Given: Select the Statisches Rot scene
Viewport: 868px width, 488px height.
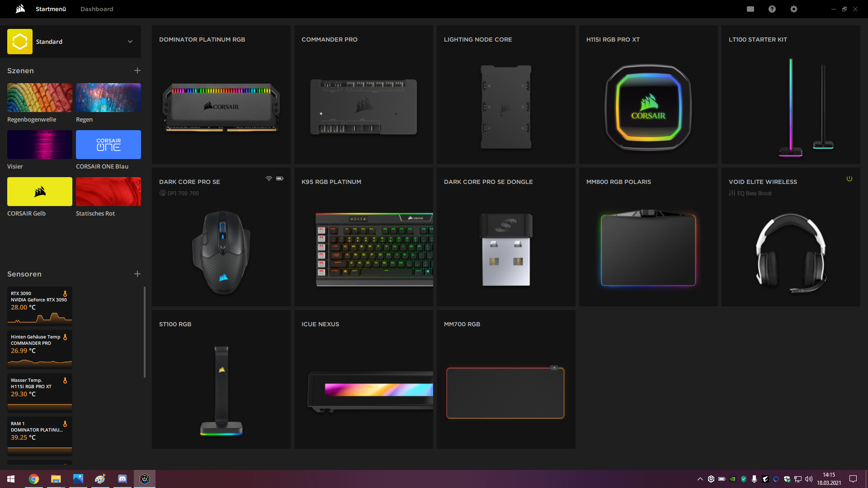Looking at the screenshot, I should click(x=108, y=192).
